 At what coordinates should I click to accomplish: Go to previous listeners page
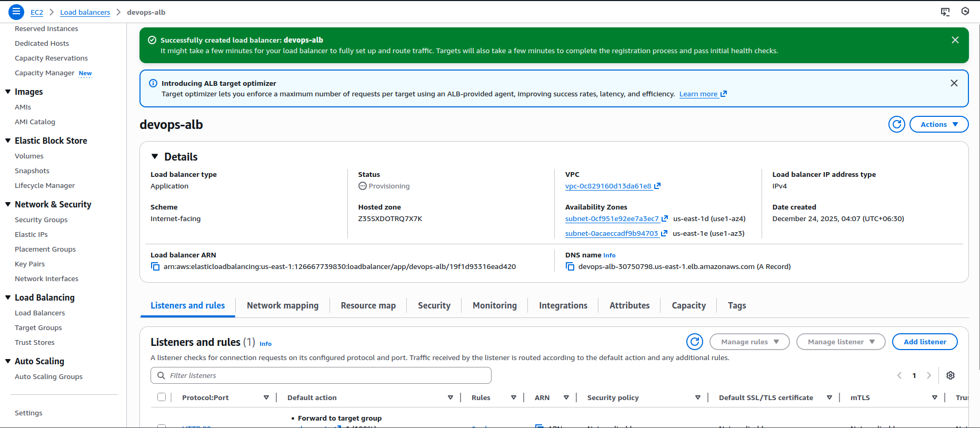click(x=899, y=375)
